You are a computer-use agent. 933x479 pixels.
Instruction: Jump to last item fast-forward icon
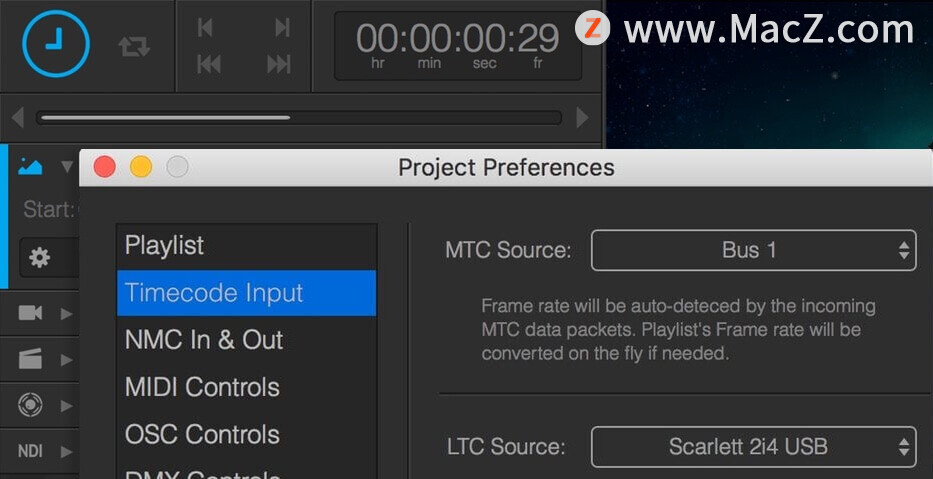[x=278, y=64]
